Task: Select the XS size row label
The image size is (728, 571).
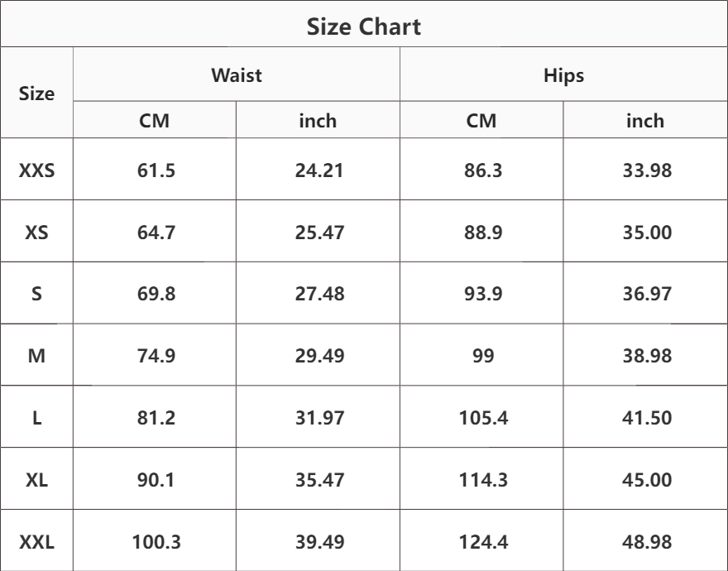Action: pos(36,233)
